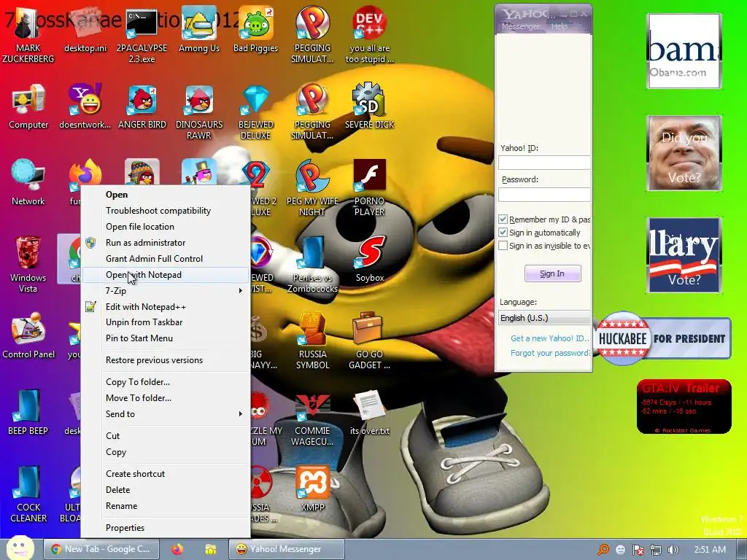Screen dimensions: 747x560
Task: Click the GTA:IV Trailer countdown gadget
Action: 684,407
